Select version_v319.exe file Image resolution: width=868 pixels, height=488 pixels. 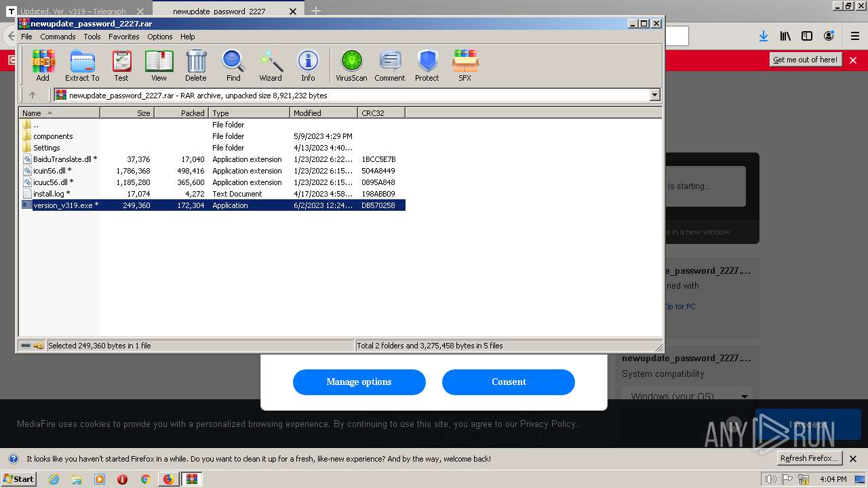(x=213, y=205)
